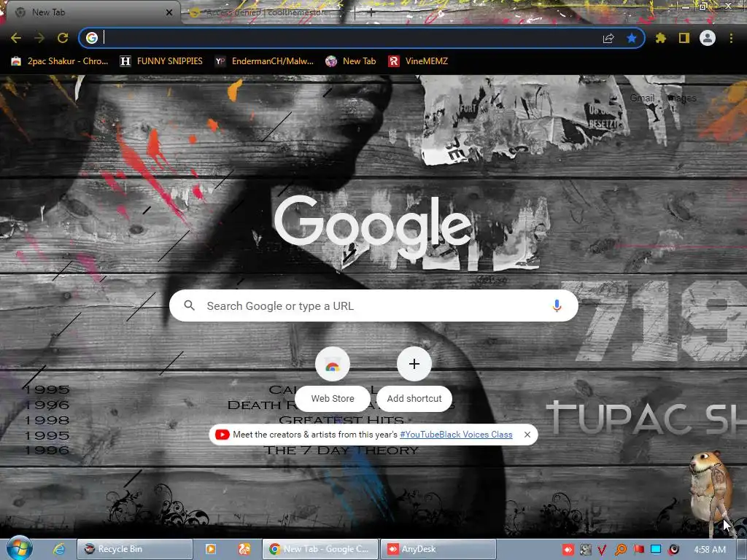Viewport: 747px width, 560px height.
Task: Open the Recycle Bin taskbar window
Action: click(x=135, y=549)
